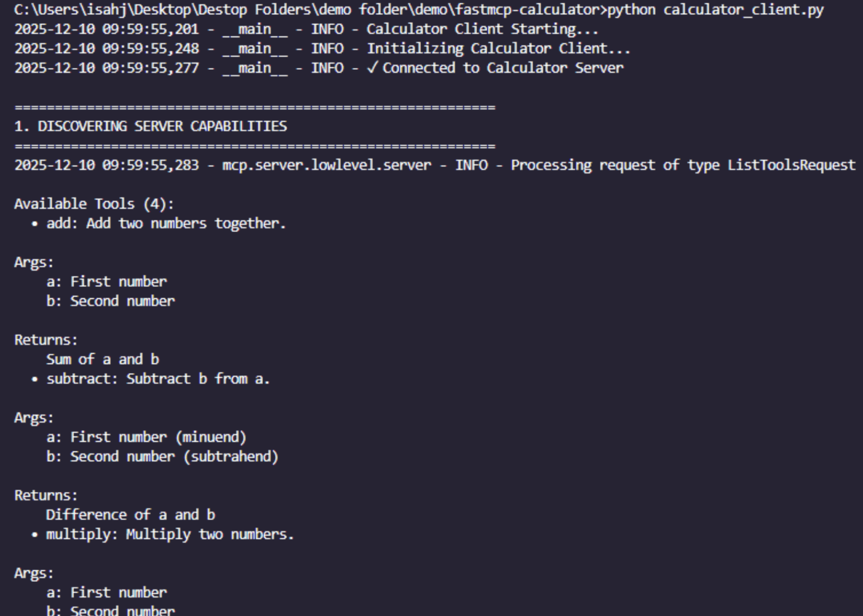Select the "subtract: Subtract b from a." entry

click(158, 379)
